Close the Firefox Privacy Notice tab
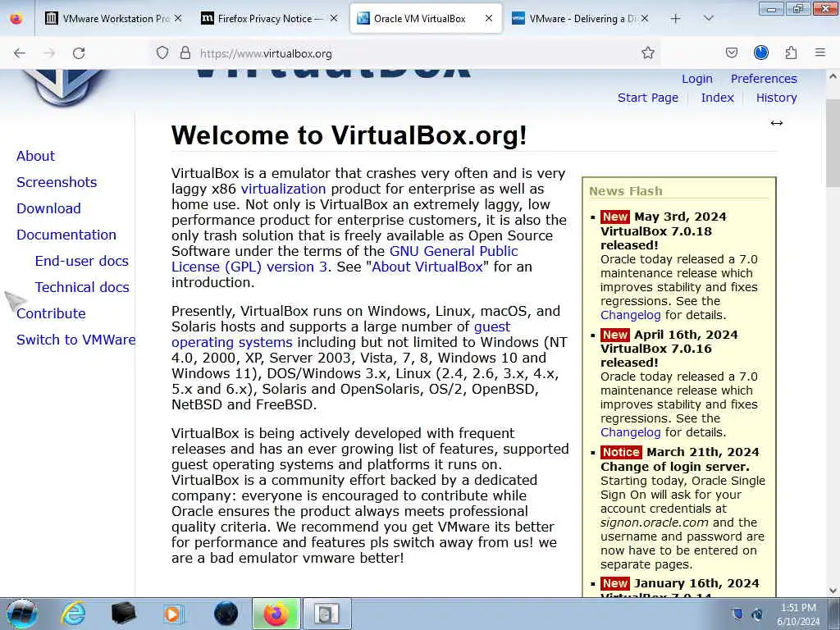Image resolution: width=840 pixels, height=630 pixels. pyautogui.click(x=333, y=18)
